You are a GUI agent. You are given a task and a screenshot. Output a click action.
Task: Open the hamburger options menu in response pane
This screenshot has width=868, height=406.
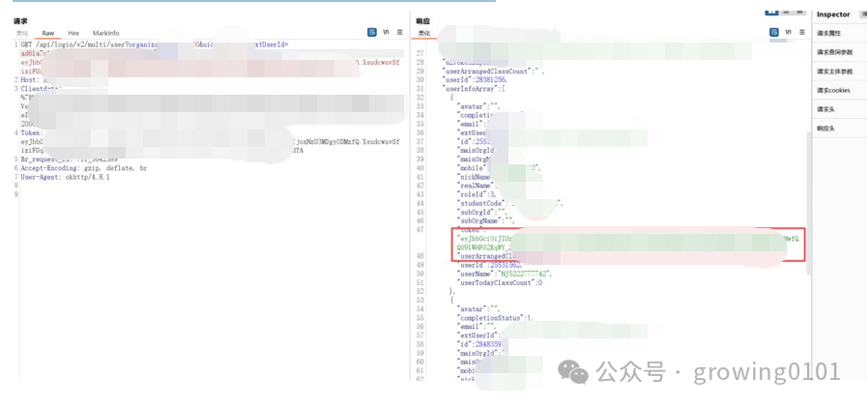tap(802, 33)
